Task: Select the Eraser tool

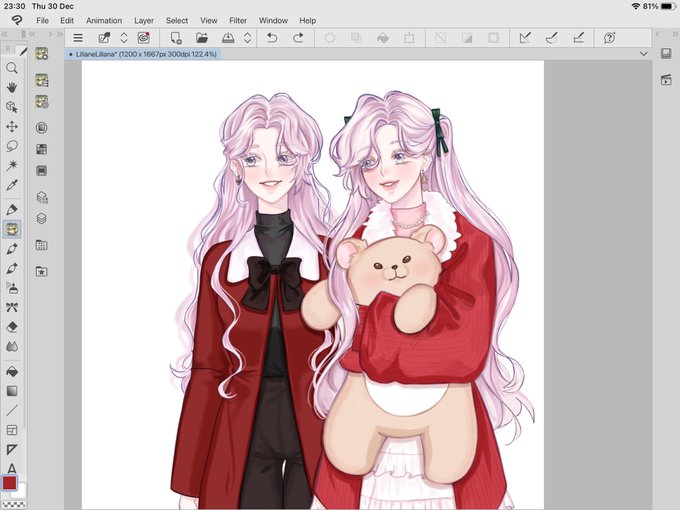Action: [12, 327]
